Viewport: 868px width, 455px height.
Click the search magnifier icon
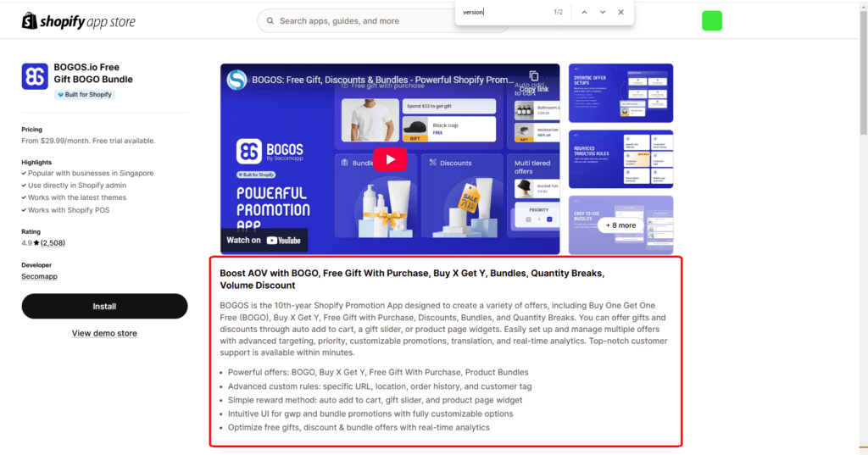coord(270,21)
